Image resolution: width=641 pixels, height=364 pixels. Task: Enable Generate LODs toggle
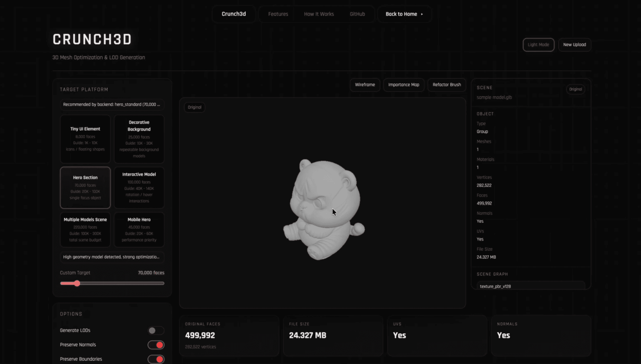coord(156,330)
